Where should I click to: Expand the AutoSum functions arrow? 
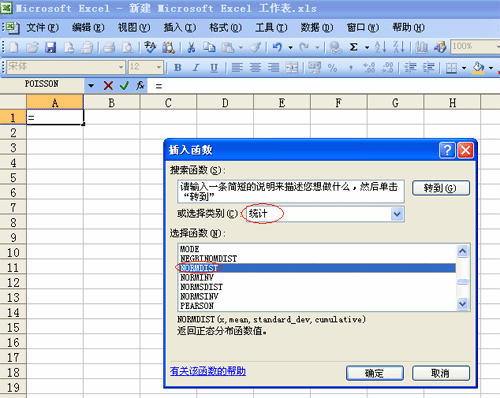pyautogui.click(x=367, y=48)
